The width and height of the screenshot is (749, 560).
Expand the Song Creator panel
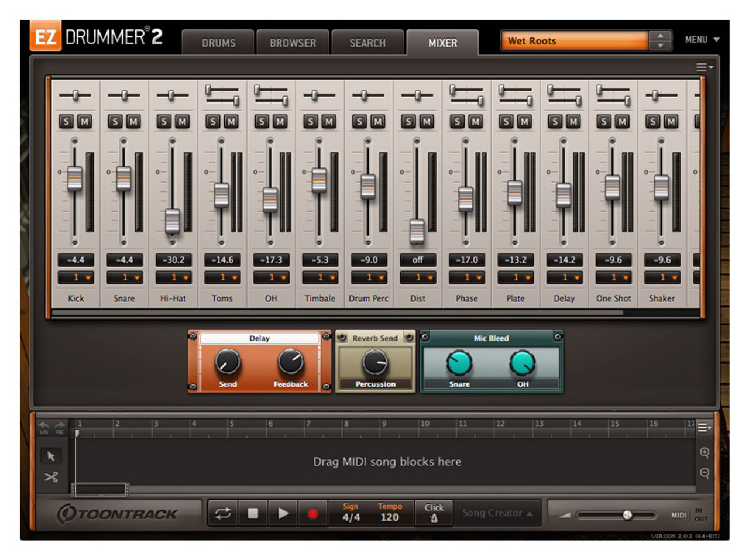[497, 513]
